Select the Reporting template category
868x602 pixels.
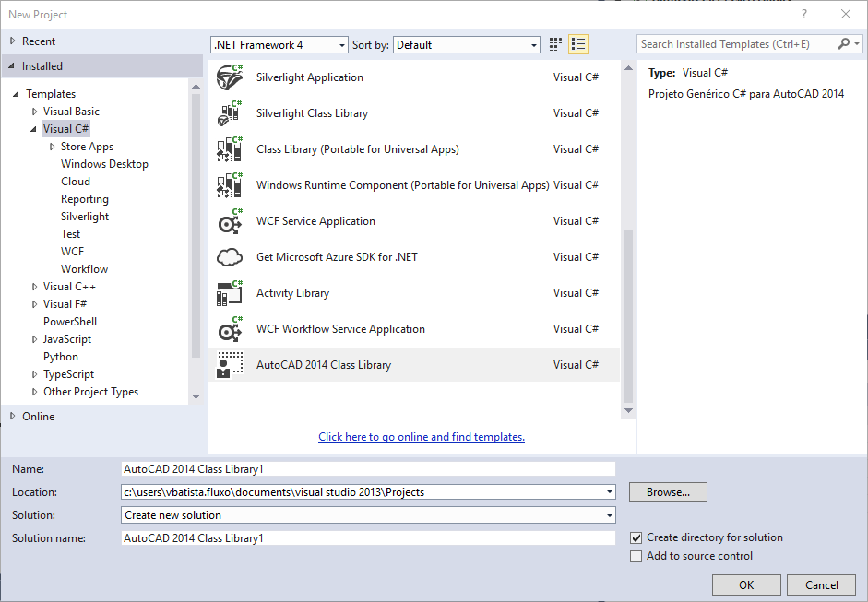pyautogui.click(x=85, y=199)
